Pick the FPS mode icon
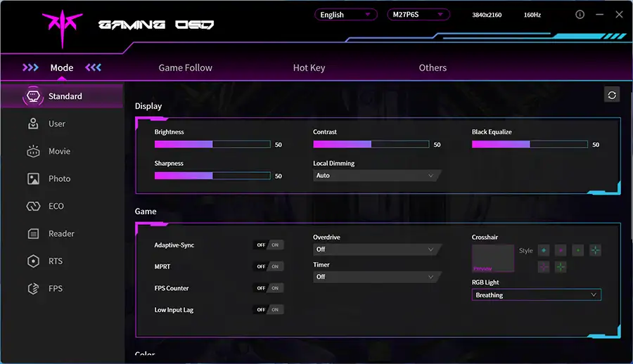The height and width of the screenshot is (364, 633). (33, 288)
